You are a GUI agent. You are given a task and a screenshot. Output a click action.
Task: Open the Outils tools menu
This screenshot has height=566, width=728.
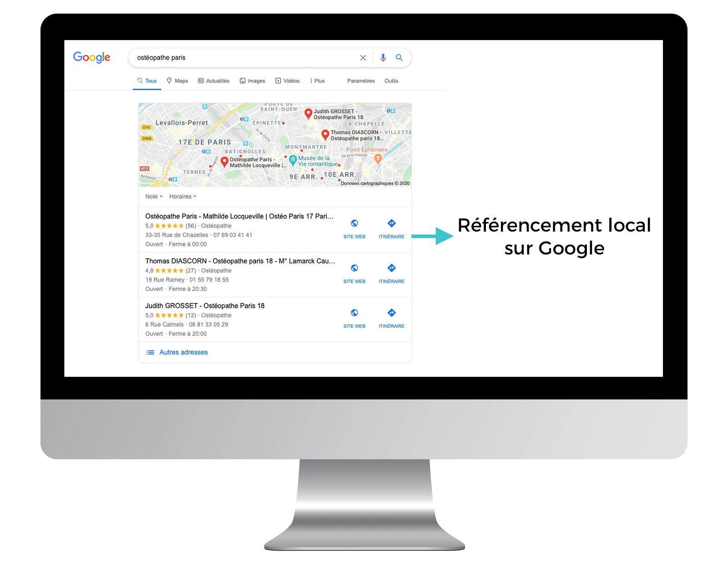391,81
